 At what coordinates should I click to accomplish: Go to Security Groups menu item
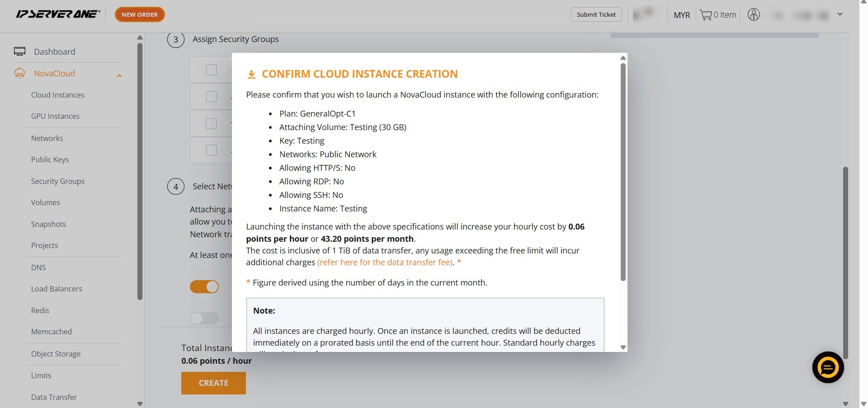click(x=57, y=181)
